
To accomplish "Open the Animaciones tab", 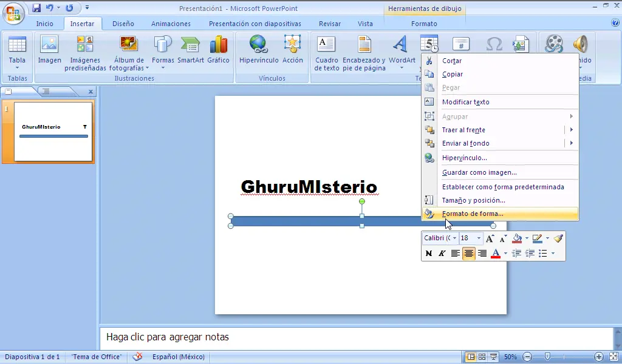I will pos(171,24).
